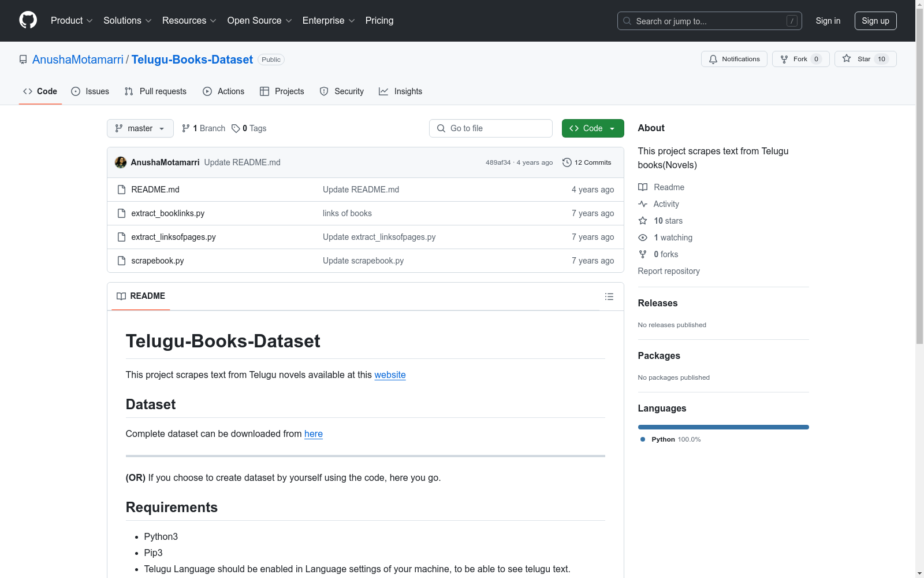Click the fork icon in Fork button
This screenshot has height=578, width=924.
(784, 59)
